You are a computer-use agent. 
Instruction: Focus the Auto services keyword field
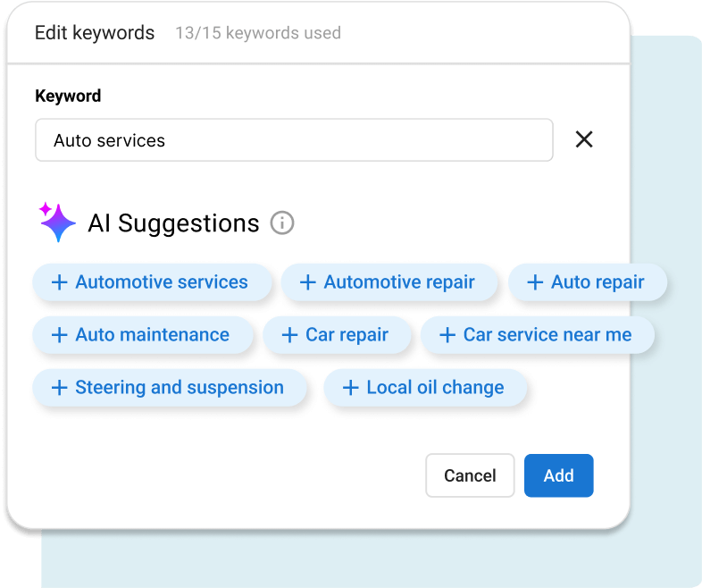(294, 140)
